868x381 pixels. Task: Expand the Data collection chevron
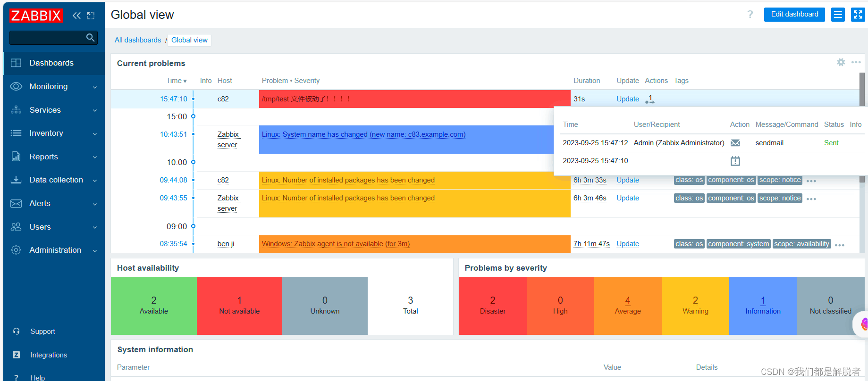(x=95, y=181)
